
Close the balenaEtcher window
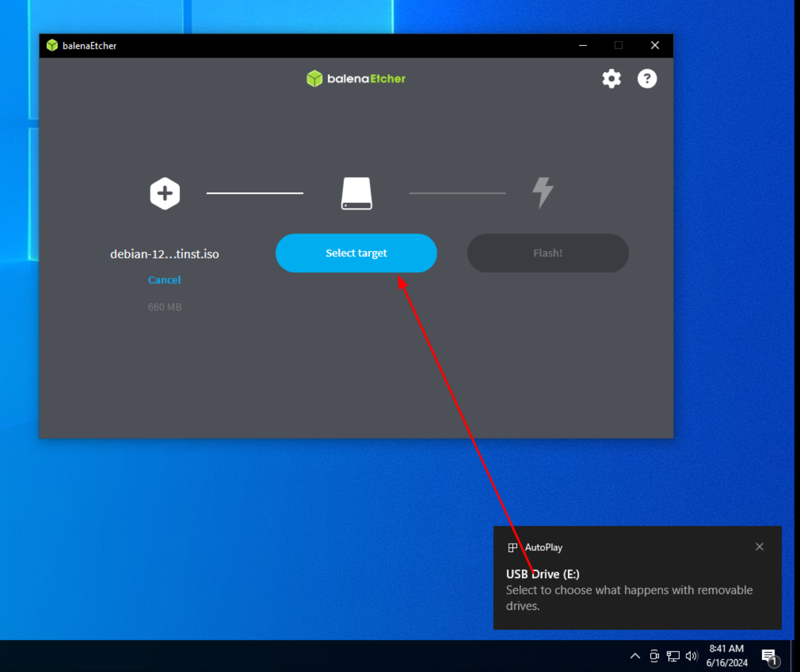coord(655,45)
